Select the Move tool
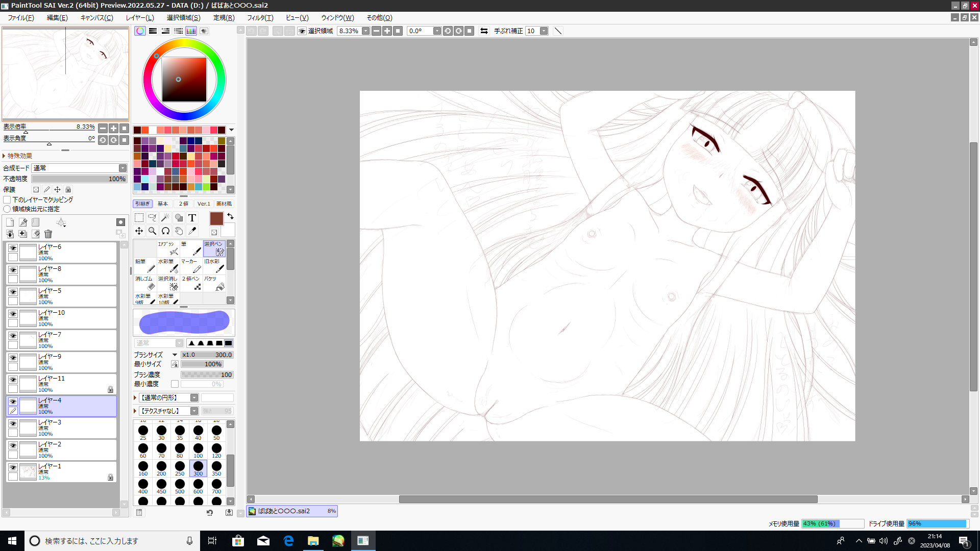This screenshot has height=551, width=980. [139, 231]
